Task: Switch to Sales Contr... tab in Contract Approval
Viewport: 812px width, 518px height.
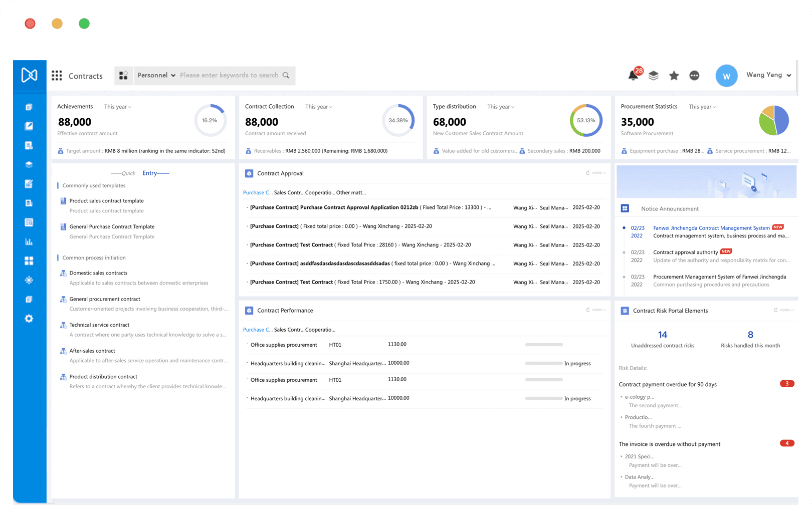Action: coord(289,192)
